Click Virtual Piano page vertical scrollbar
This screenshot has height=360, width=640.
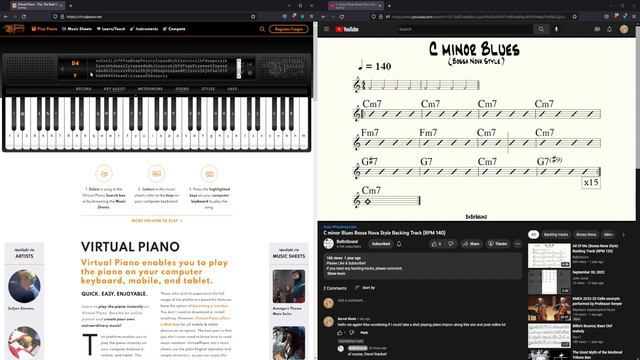pyautogui.click(x=315, y=61)
